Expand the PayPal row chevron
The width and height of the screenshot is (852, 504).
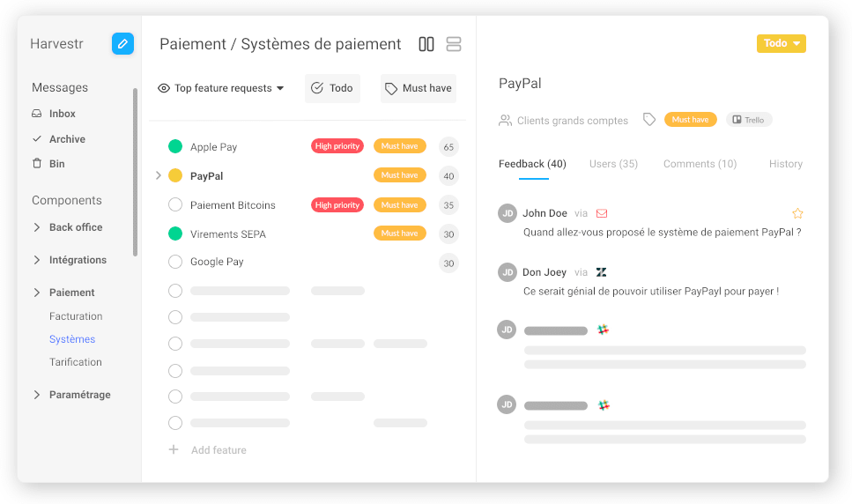(x=158, y=175)
